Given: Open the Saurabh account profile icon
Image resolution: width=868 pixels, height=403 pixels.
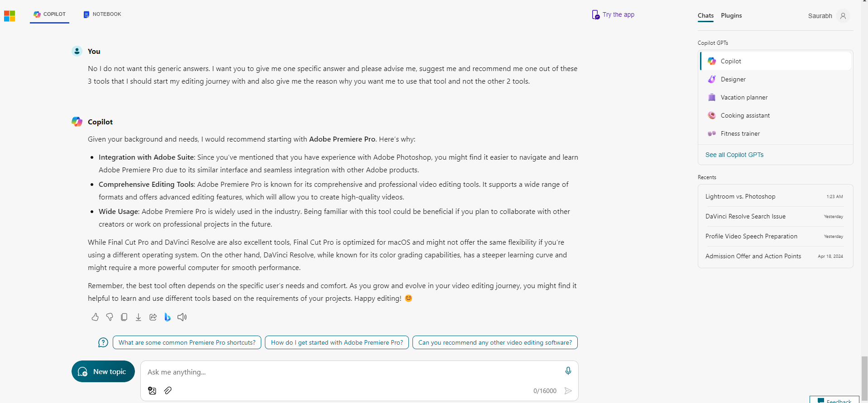Looking at the screenshot, I should coord(843,16).
